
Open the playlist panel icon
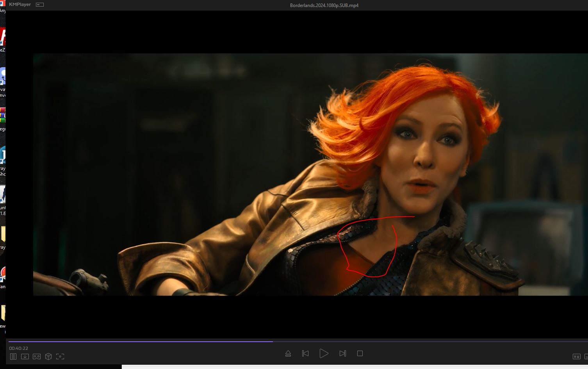[x=13, y=357]
